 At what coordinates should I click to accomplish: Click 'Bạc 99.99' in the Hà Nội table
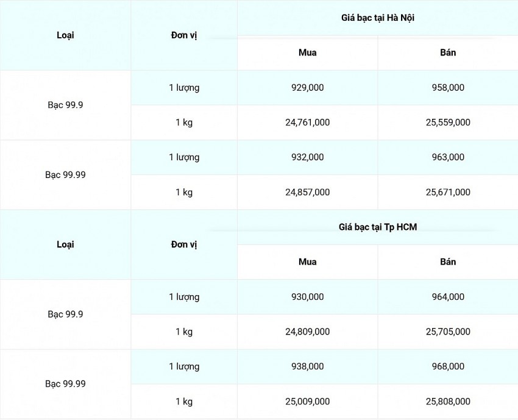pyautogui.click(x=65, y=175)
